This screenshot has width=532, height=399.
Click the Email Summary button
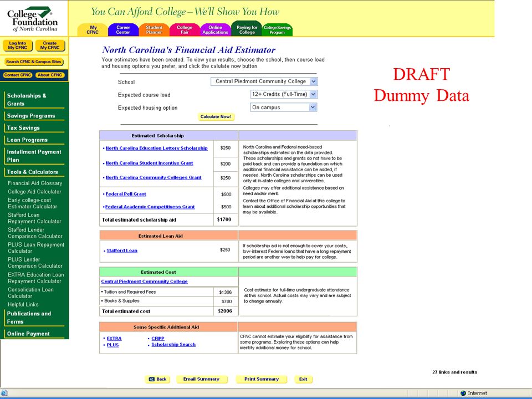pos(202,379)
